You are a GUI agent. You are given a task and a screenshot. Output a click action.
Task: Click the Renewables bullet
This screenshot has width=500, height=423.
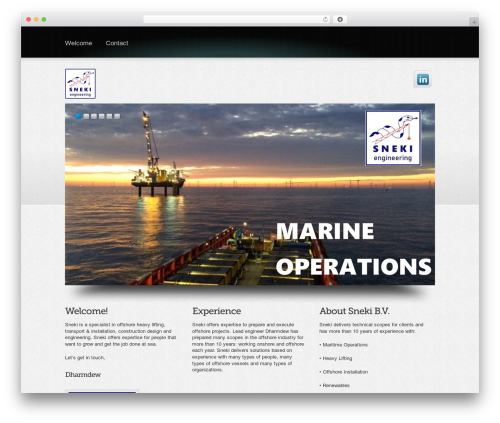pyautogui.click(x=335, y=385)
